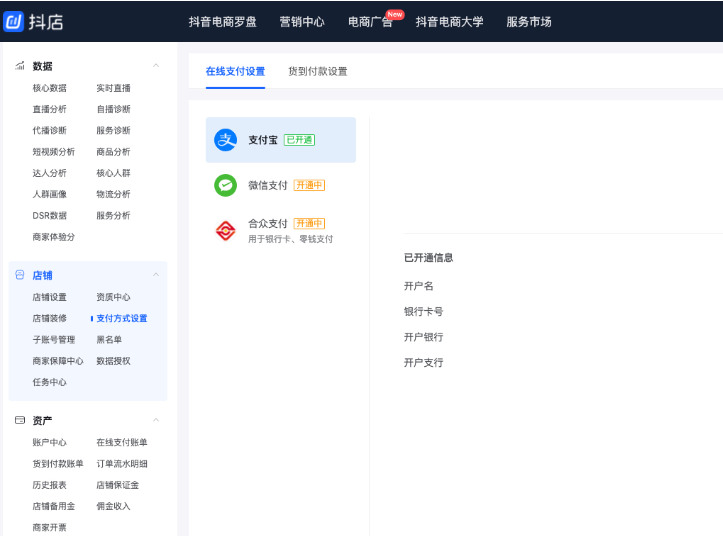The height and width of the screenshot is (536, 723).
Task: Click the 银行卡号 field label
Action: [423, 311]
